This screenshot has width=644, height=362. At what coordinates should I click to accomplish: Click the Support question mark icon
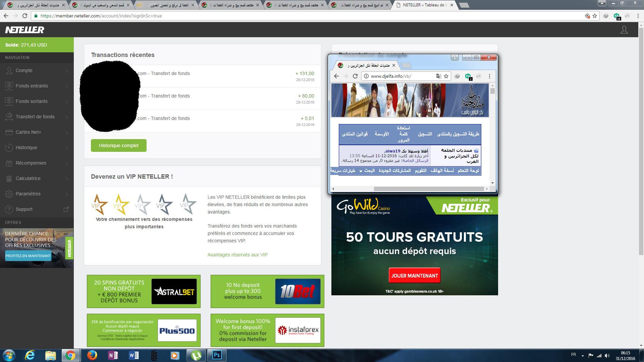point(9,209)
